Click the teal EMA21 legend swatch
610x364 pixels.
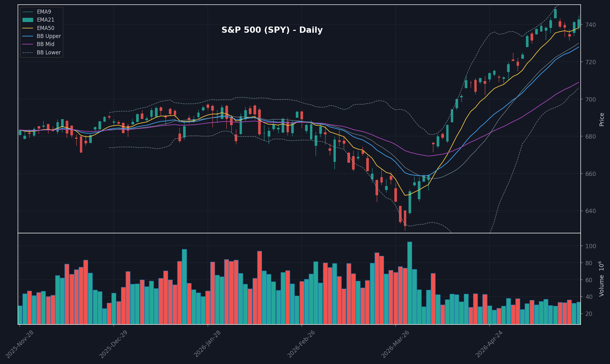(28, 20)
